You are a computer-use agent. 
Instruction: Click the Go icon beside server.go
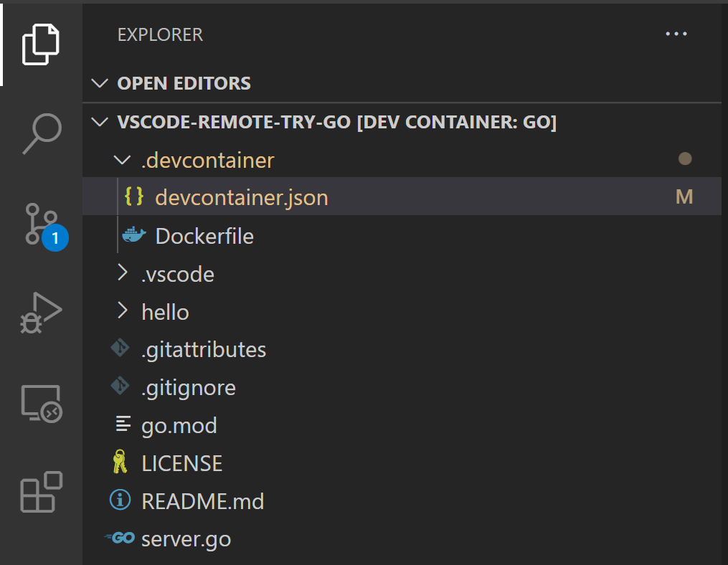(120, 538)
